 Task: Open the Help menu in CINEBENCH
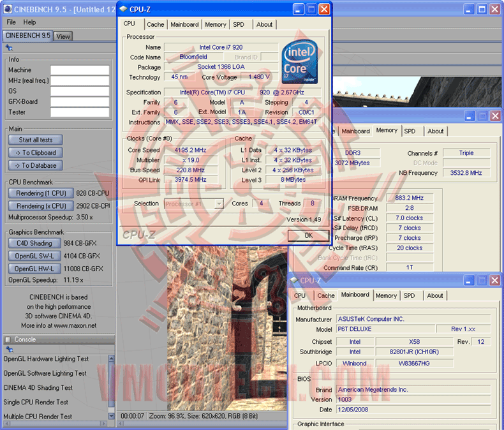29,22
